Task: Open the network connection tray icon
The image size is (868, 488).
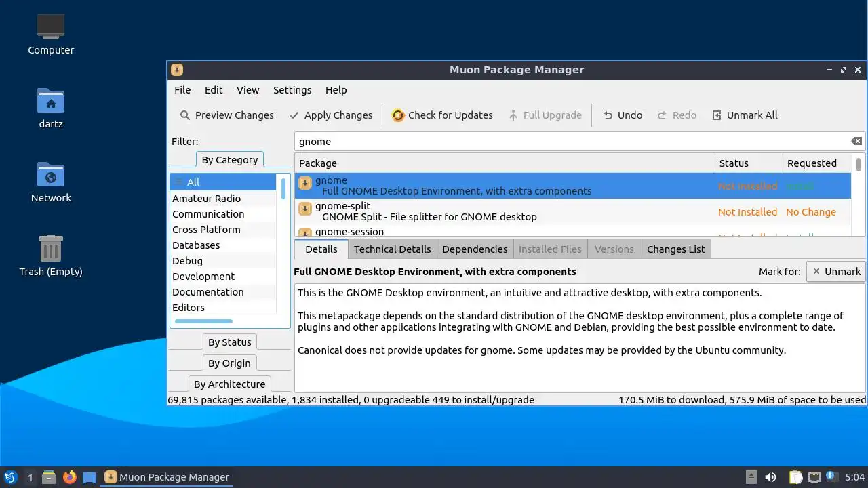Action: [x=814, y=477]
